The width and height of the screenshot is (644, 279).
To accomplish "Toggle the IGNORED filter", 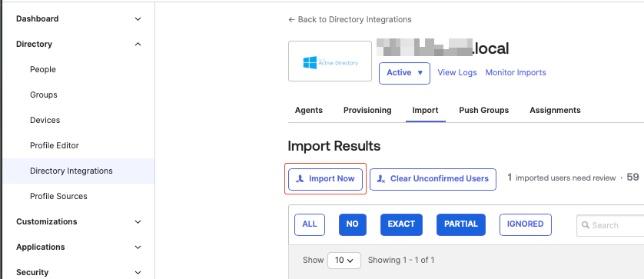I will point(526,224).
